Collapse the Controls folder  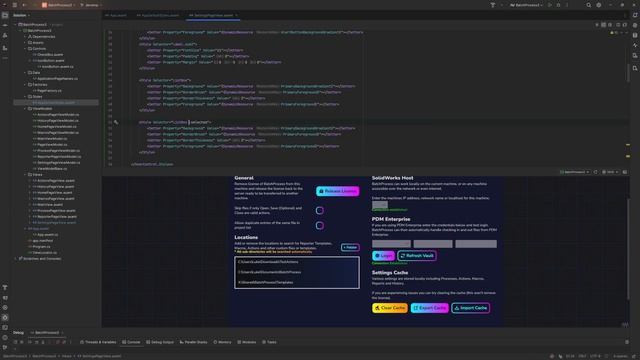25,49
